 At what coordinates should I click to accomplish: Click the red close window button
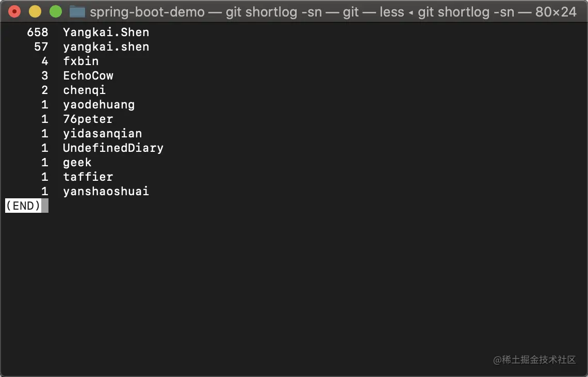pyautogui.click(x=14, y=12)
